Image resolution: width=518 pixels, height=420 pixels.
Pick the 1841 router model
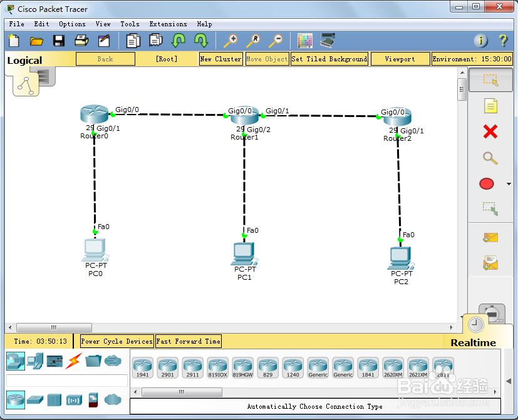pyautogui.click(x=368, y=367)
